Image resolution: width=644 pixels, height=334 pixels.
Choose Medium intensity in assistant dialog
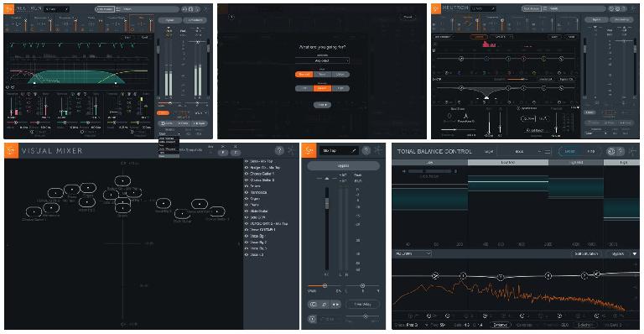[322, 88]
